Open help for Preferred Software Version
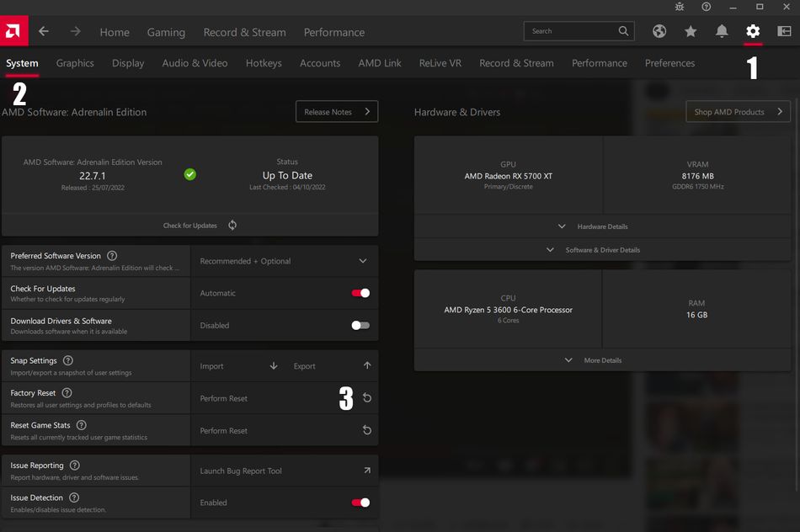The height and width of the screenshot is (532, 800). (x=112, y=256)
